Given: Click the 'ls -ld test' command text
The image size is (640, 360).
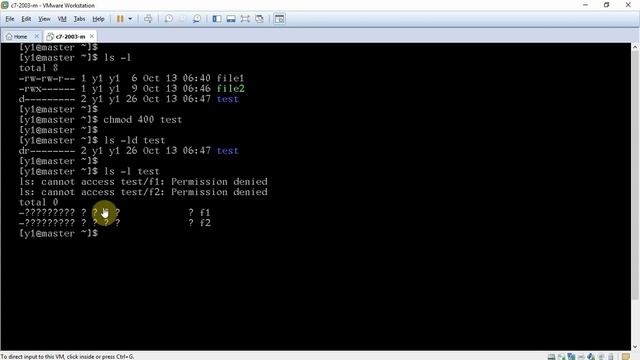Looking at the screenshot, I should (134, 140).
